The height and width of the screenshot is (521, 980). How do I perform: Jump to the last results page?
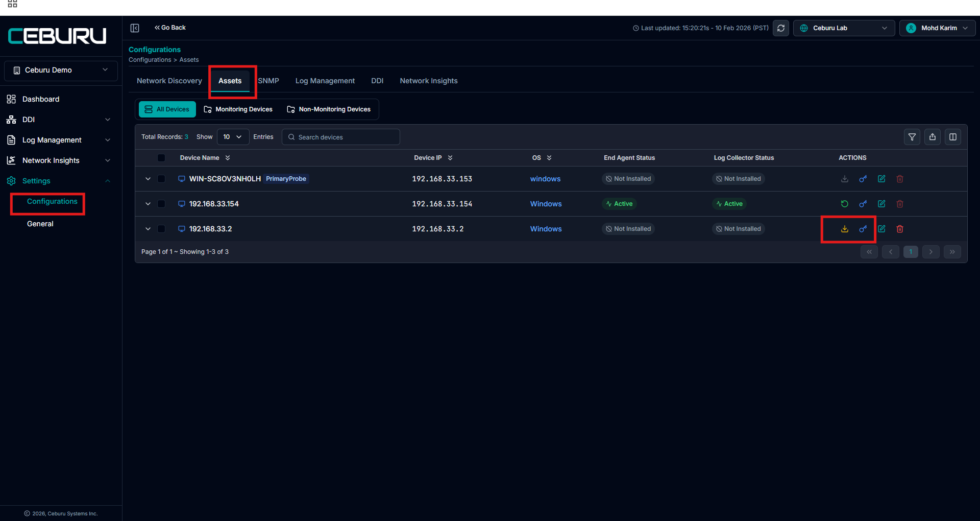click(x=952, y=252)
